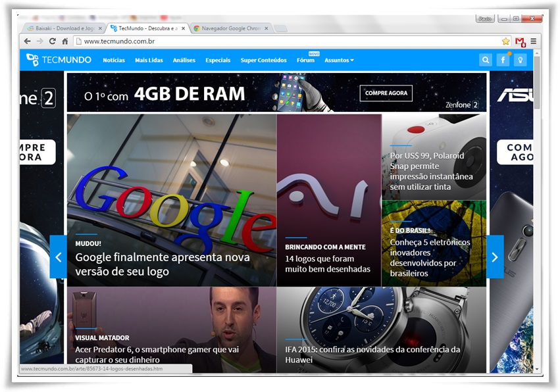This screenshot has height=392, width=560.
Task: Click the lightbulb icon in site header
Action: 521,60
